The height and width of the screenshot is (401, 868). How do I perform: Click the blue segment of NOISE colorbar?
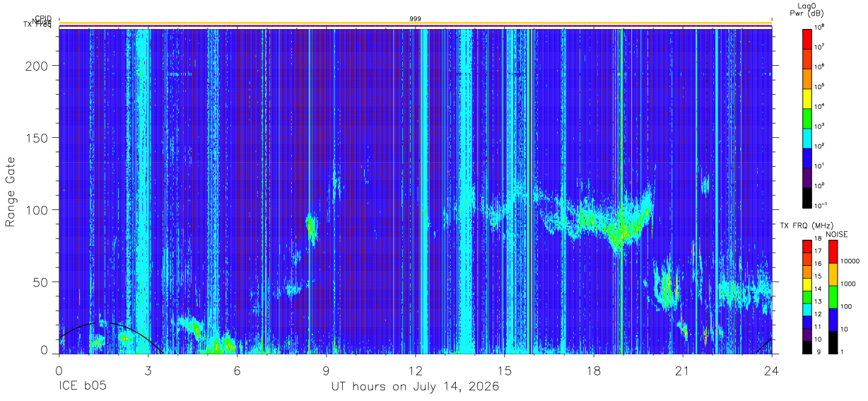point(833,320)
